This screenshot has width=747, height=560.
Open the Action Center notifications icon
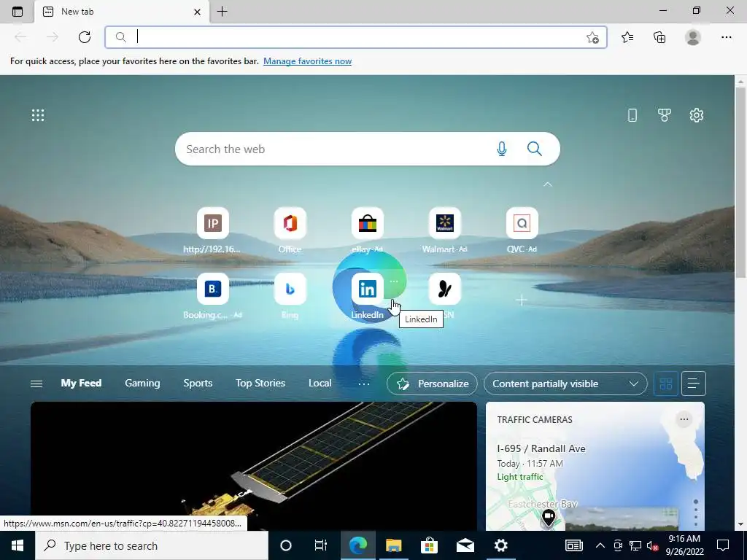click(x=723, y=545)
